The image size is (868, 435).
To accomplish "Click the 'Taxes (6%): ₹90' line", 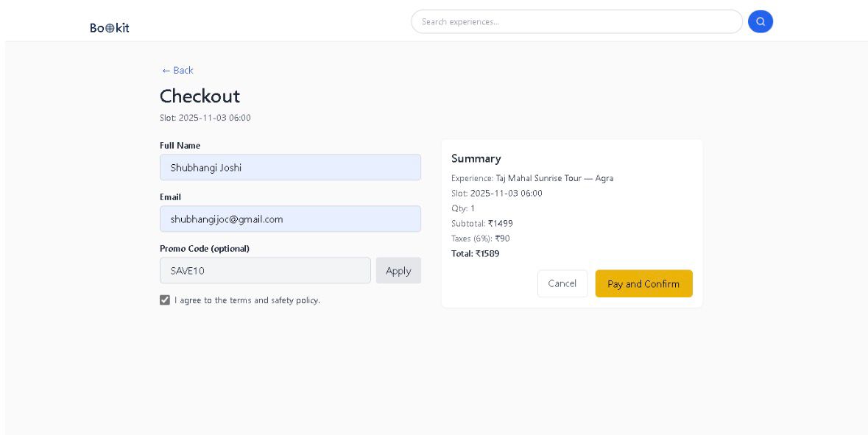I will click(480, 238).
